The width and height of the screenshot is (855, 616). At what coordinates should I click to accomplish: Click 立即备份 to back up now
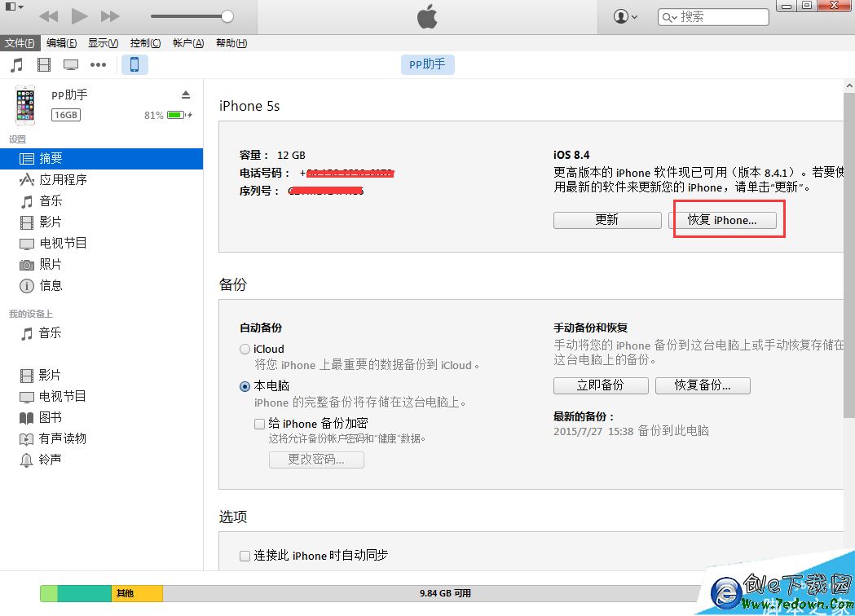pos(600,385)
